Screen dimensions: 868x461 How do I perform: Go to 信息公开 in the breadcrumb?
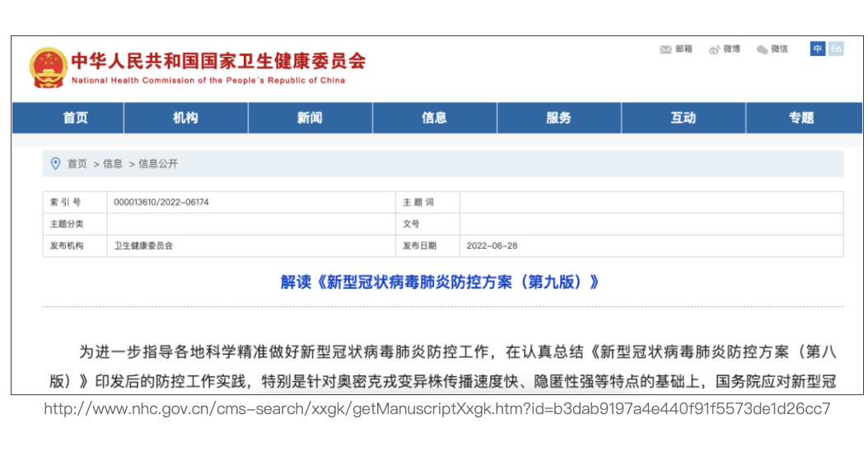(158, 164)
